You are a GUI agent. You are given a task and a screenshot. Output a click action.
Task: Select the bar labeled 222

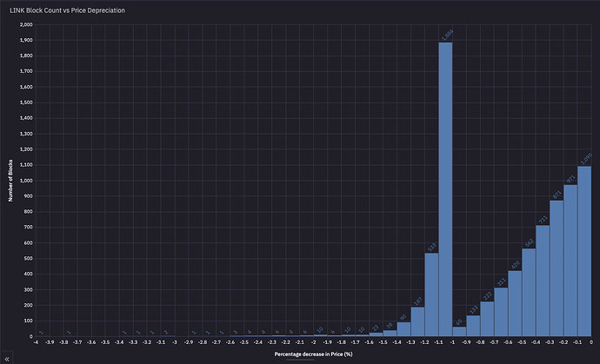click(x=487, y=319)
